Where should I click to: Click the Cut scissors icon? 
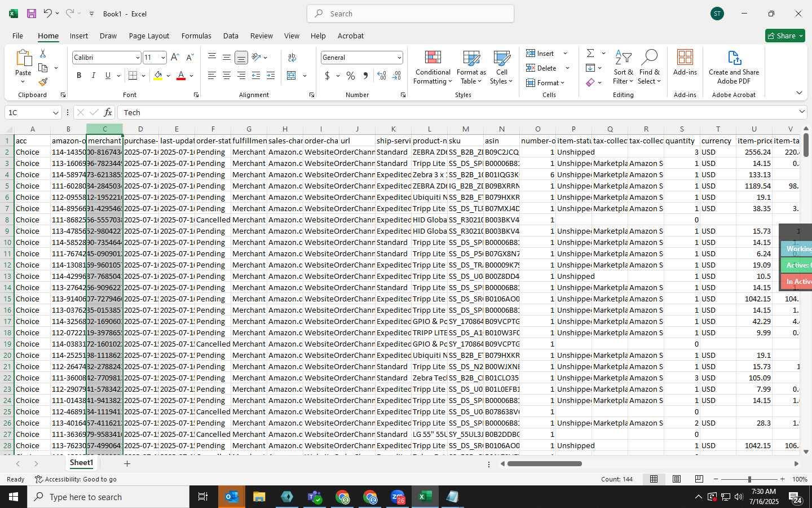click(x=43, y=53)
